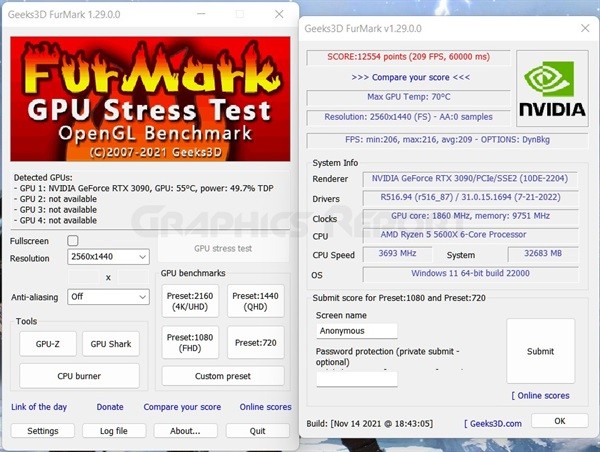
Task: Click the NVIDIA logo in score window
Action: pyautogui.click(x=552, y=88)
